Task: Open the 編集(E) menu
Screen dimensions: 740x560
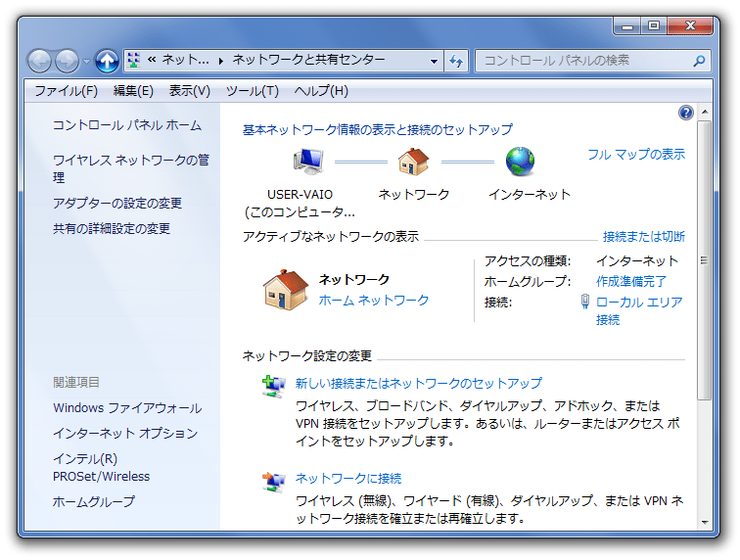Action: tap(133, 90)
